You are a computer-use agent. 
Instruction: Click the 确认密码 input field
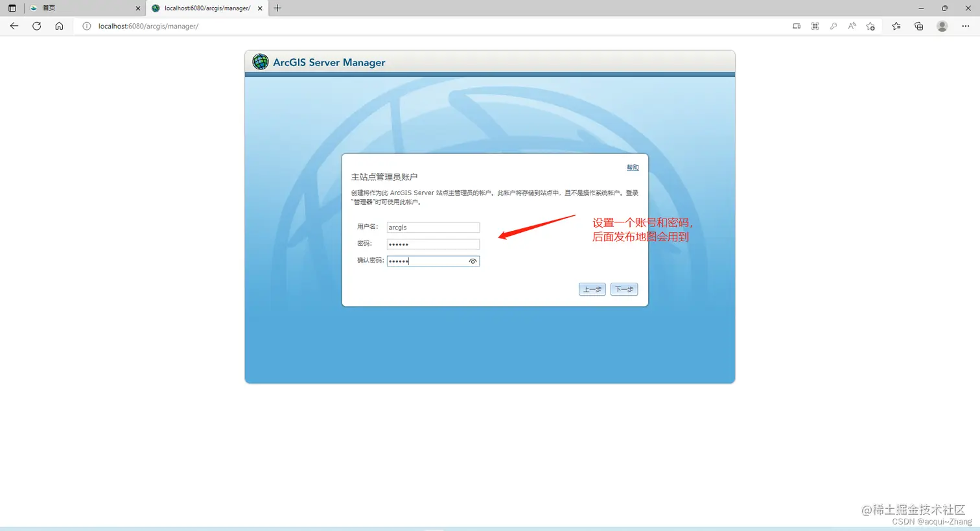[433, 261]
